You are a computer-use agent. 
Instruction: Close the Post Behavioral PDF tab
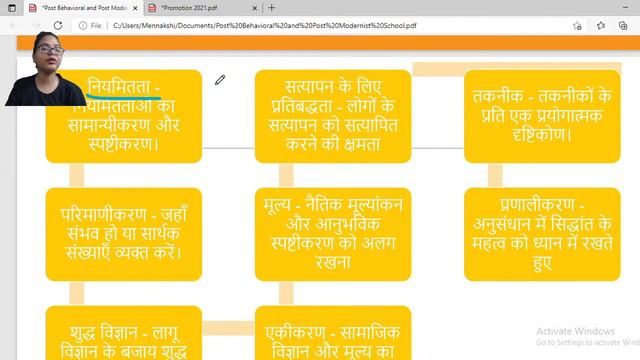point(135,8)
